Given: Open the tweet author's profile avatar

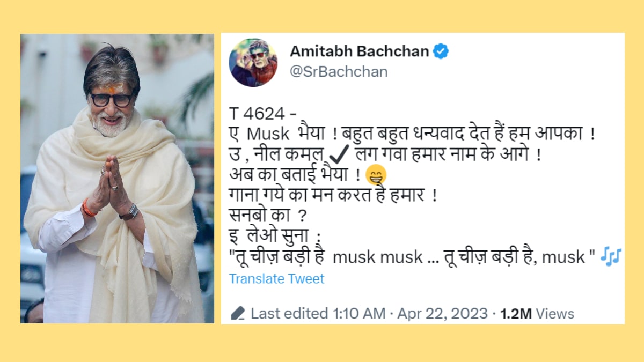Looking at the screenshot, I should (x=253, y=63).
